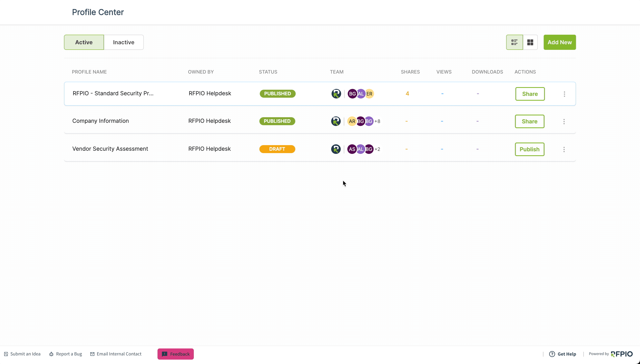Open more options for RFPIO Standard Security row
640x364 pixels.
tap(564, 94)
